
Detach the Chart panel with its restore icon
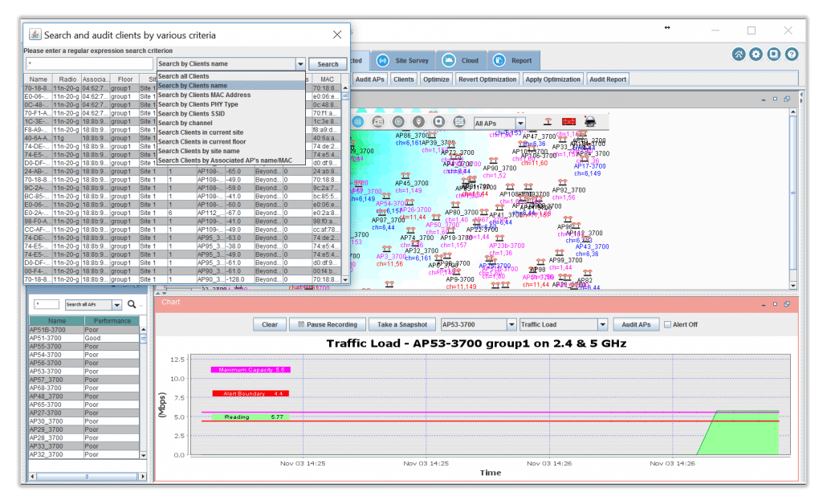[787, 305]
